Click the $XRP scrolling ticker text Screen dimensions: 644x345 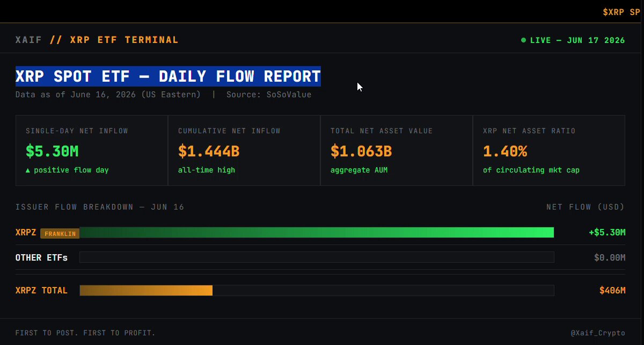tap(621, 11)
